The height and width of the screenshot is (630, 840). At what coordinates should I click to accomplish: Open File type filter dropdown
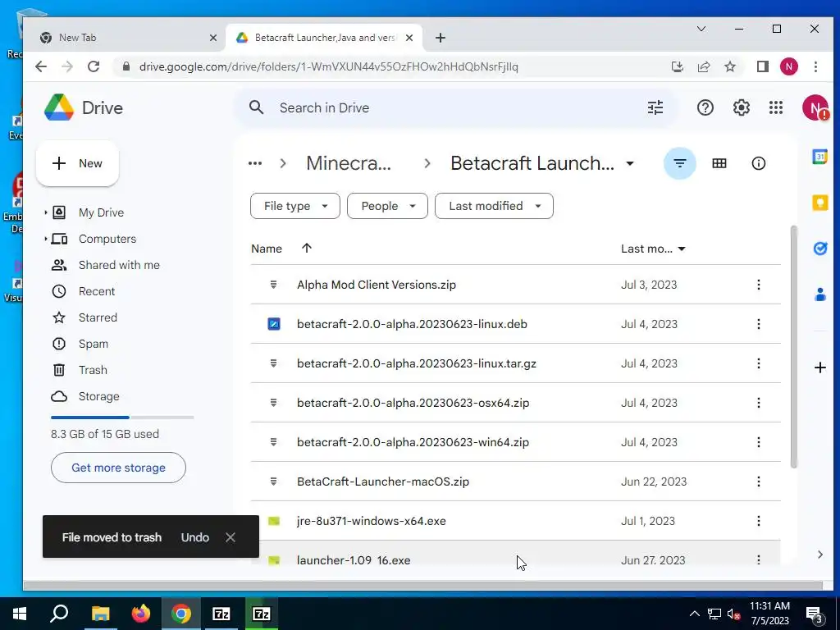tap(294, 206)
